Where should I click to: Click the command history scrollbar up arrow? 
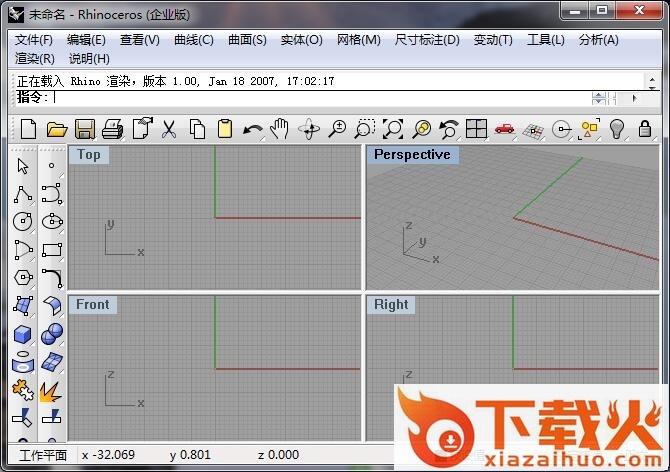652,79
